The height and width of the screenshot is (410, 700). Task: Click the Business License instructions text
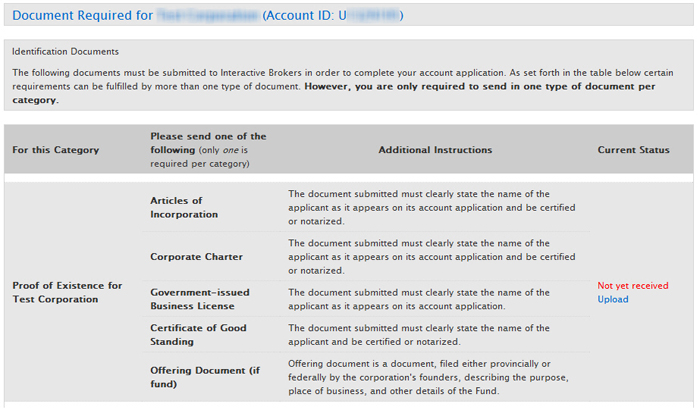point(419,299)
